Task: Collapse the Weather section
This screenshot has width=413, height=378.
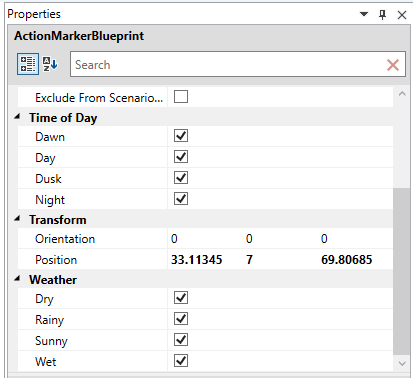Action: [x=17, y=279]
